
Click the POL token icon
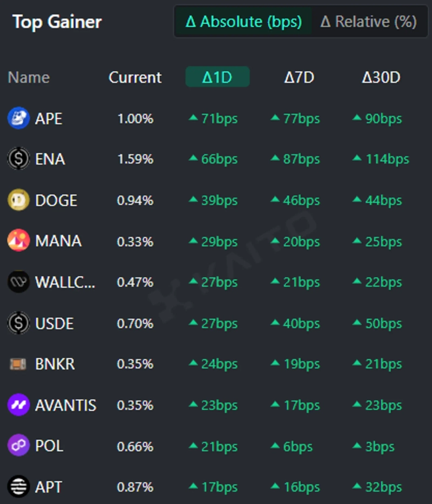[x=18, y=446]
